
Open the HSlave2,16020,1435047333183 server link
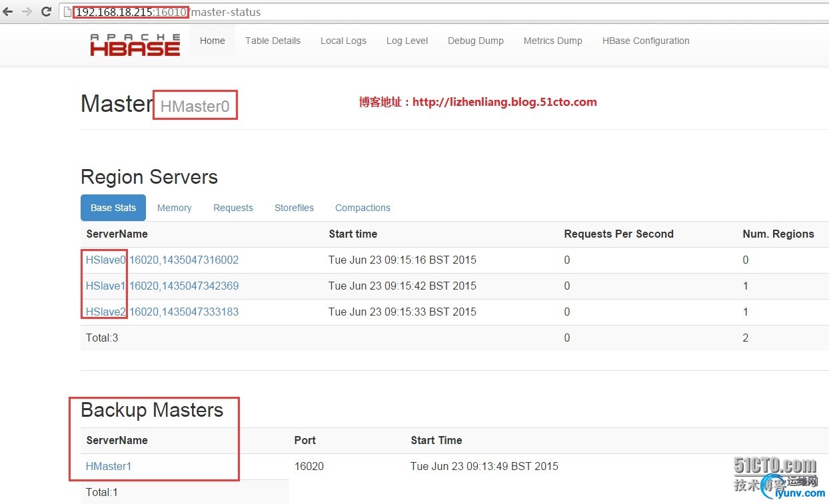(162, 312)
